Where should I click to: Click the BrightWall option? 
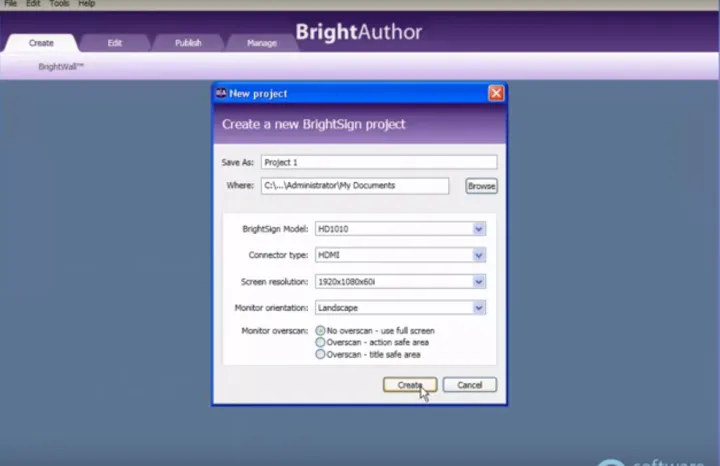pyautogui.click(x=61, y=67)
